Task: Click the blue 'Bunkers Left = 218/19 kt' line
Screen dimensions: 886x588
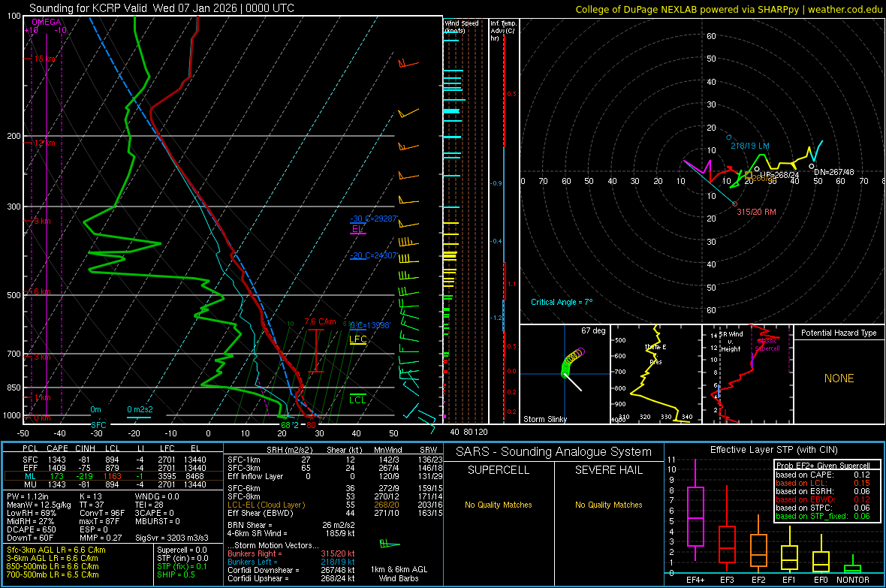Action: click(291, 562)
